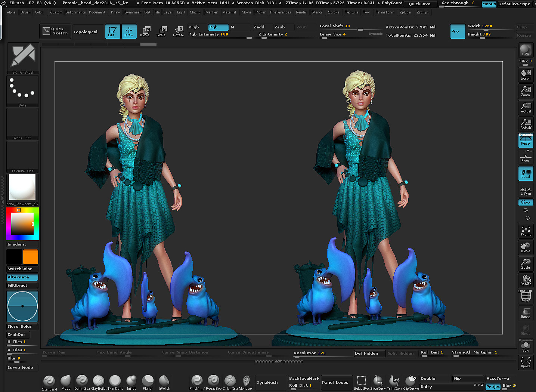Viewport: 536px width, 392px height.
Task: Select the Standard brush
Action: tap(49, 383)
